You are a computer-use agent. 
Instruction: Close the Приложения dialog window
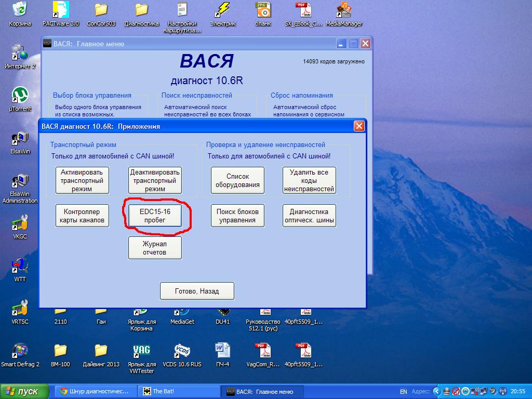pyautogui.click(x=359, y=126)
